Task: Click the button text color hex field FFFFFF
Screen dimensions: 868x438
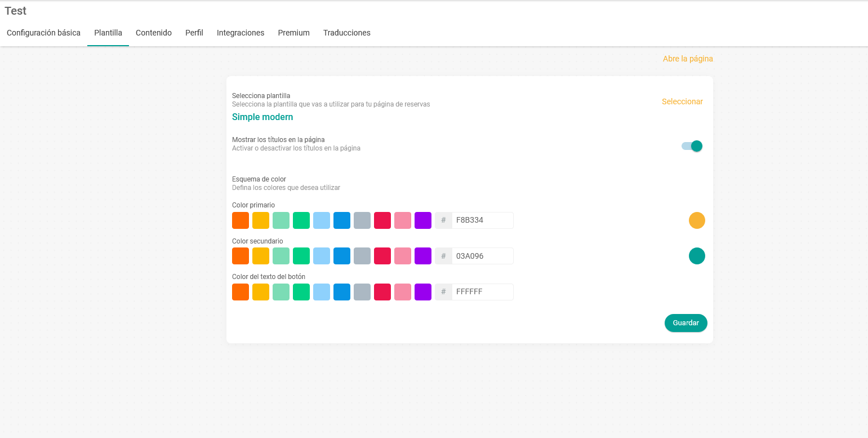Action: [x=483, y=292]
